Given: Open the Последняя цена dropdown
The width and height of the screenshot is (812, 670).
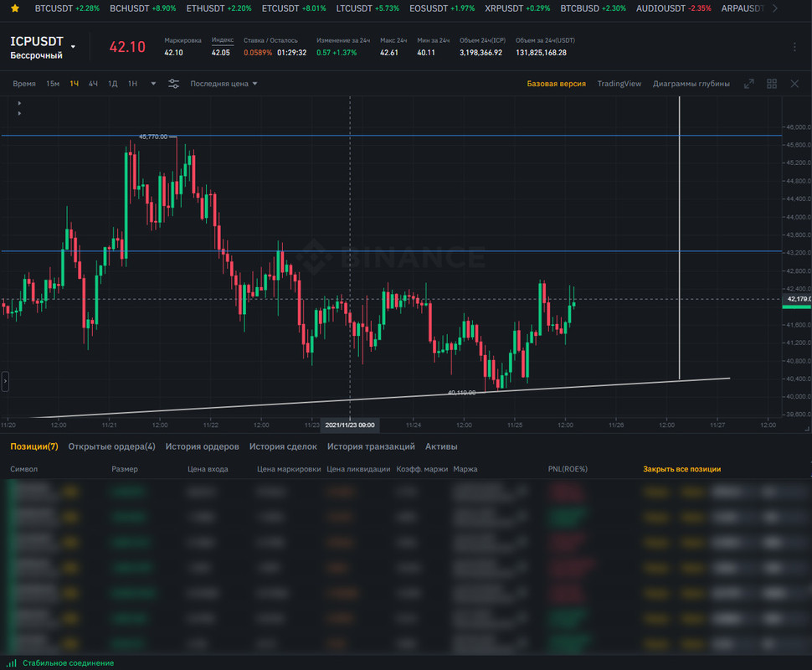Looking at the screenshot, I should pos(224,84).
